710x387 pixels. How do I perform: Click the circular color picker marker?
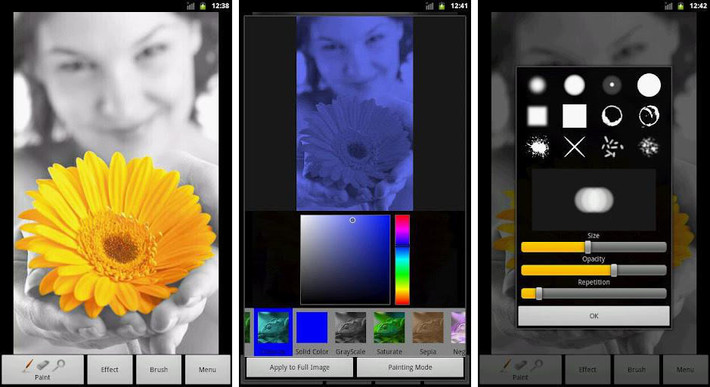[x=352, y=220]
